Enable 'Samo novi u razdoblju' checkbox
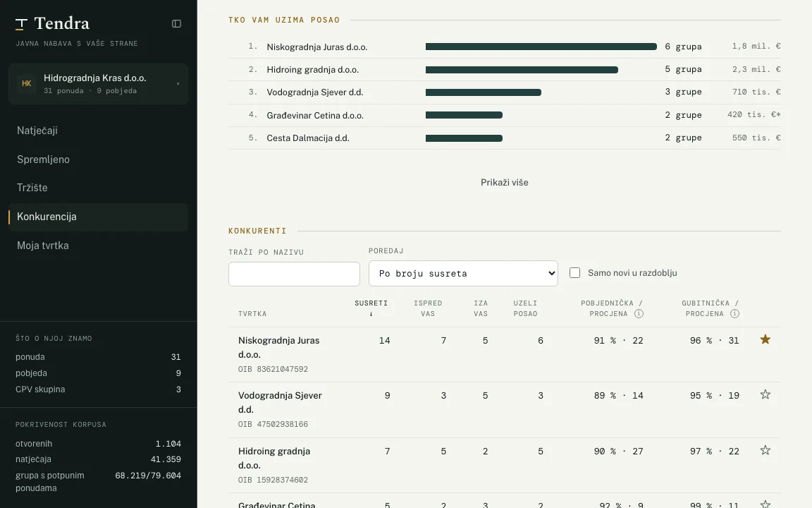812x508 pixels. point(575,272)
